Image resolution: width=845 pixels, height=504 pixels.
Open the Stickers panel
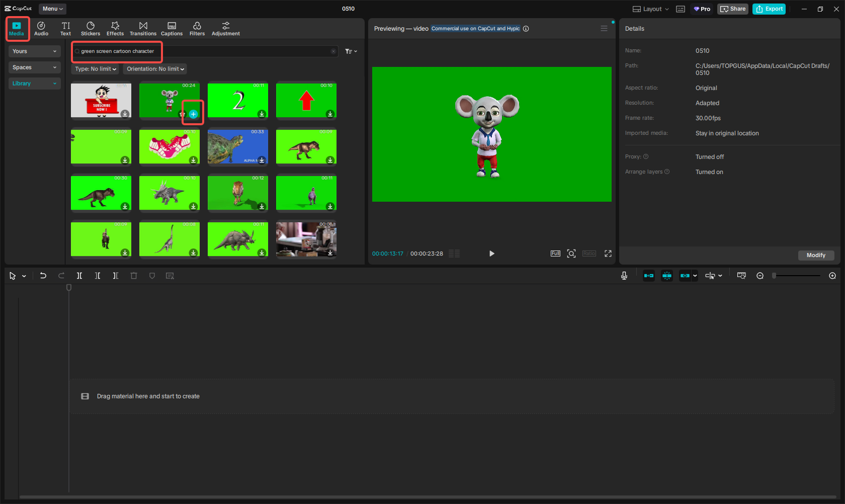91,28
